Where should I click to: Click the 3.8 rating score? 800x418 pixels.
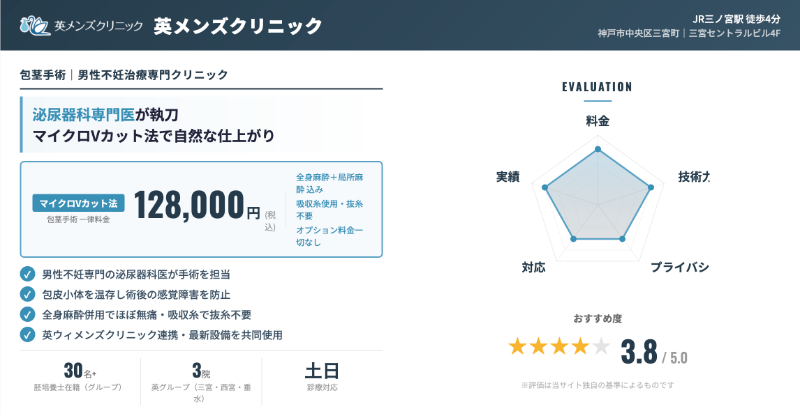[638, 352]
